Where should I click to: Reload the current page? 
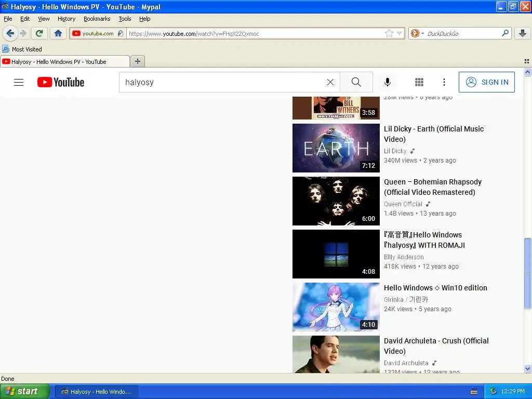39,33
